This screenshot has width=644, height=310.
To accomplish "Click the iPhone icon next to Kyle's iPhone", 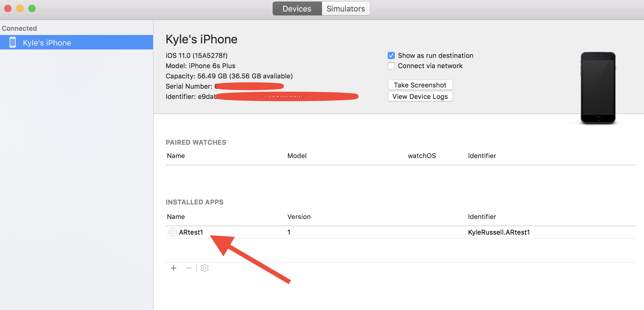I will (x=13, y=43).
